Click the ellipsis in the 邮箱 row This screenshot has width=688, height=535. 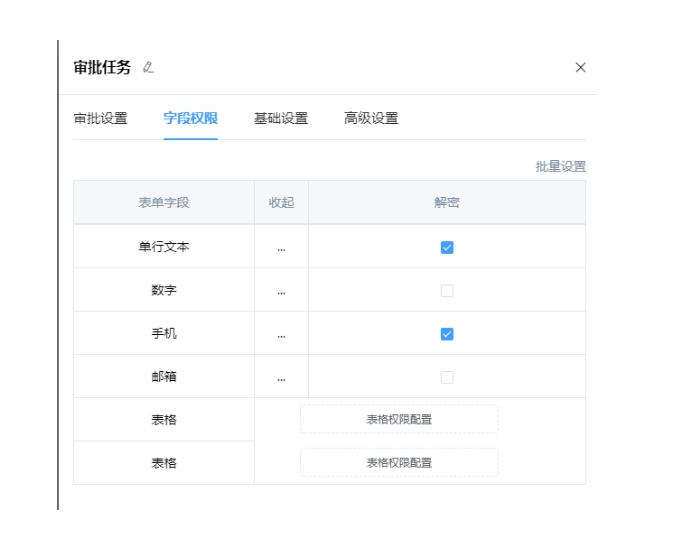281,378
